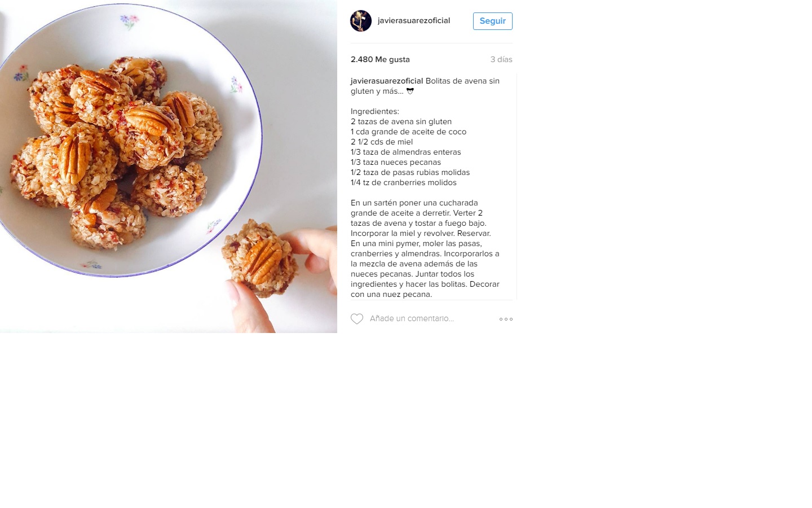Open the three-dots more options menu
This screenshot has width=812, height=508.
506,319
